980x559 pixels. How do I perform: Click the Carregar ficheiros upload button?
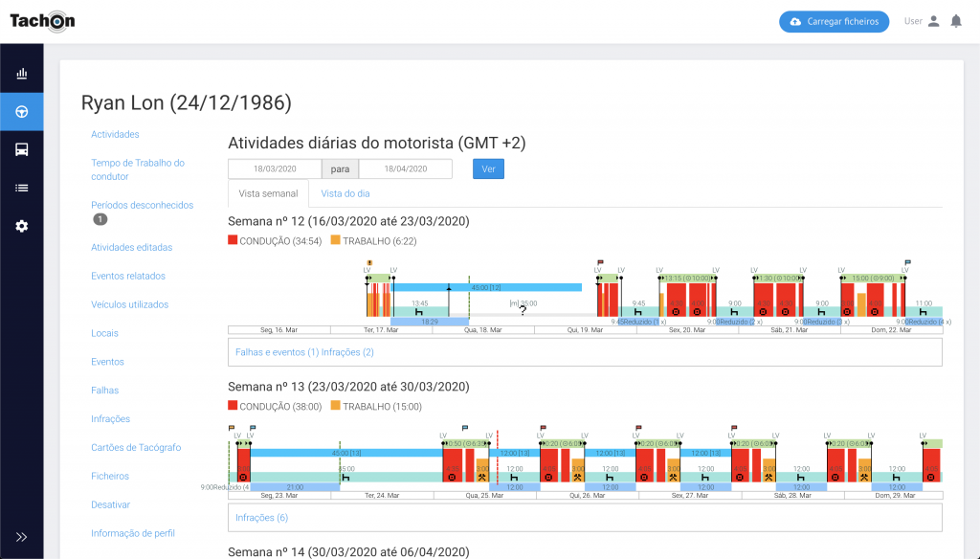834,21
